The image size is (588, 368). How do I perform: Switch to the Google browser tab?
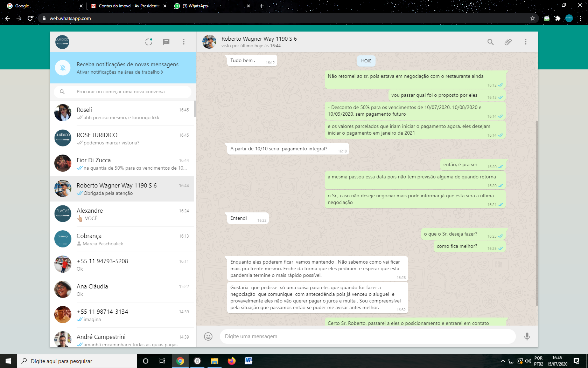(42, 6)
